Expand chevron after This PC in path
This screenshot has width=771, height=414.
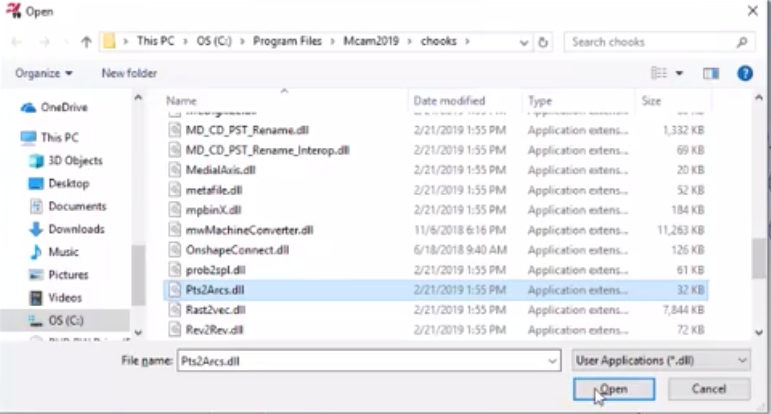185,41
